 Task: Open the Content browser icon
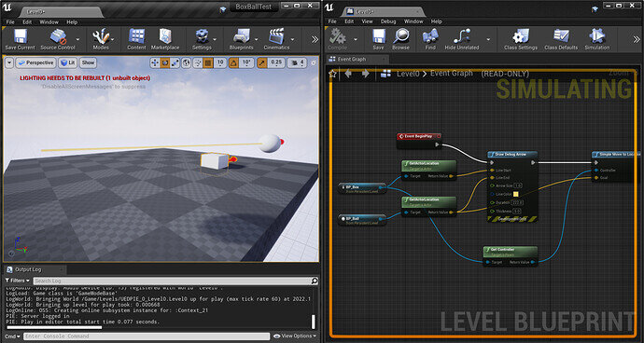click(x=136, y=39)
